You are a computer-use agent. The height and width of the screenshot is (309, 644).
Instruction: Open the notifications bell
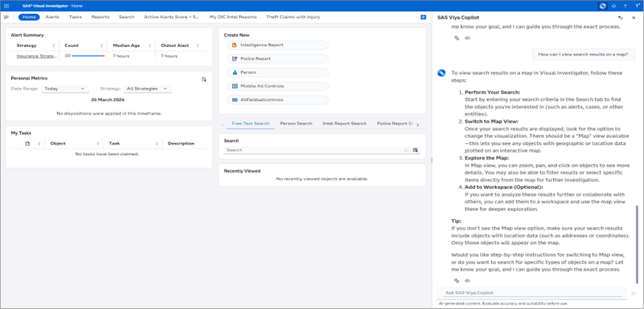[x=614, y=6]
